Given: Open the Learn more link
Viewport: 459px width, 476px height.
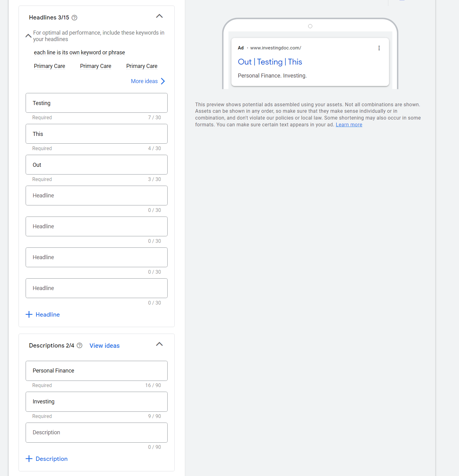Looking at the screenshot, I should (x=349, y=125).
